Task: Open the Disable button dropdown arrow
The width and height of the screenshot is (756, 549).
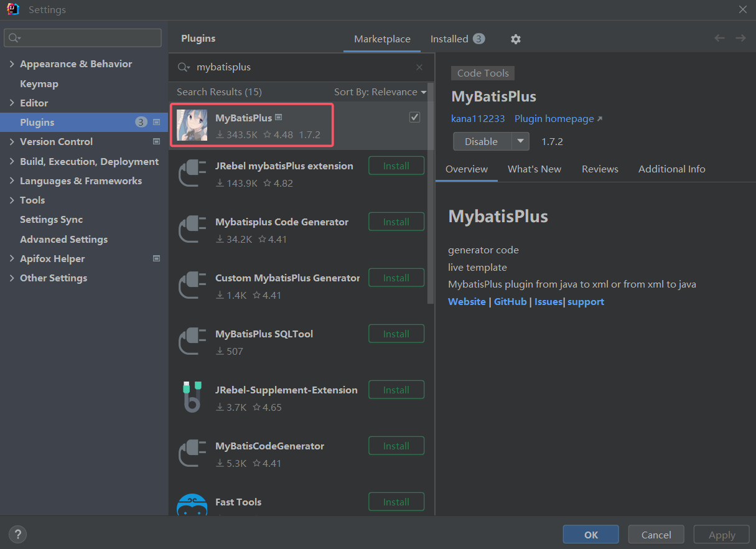Action: [520, 141]
